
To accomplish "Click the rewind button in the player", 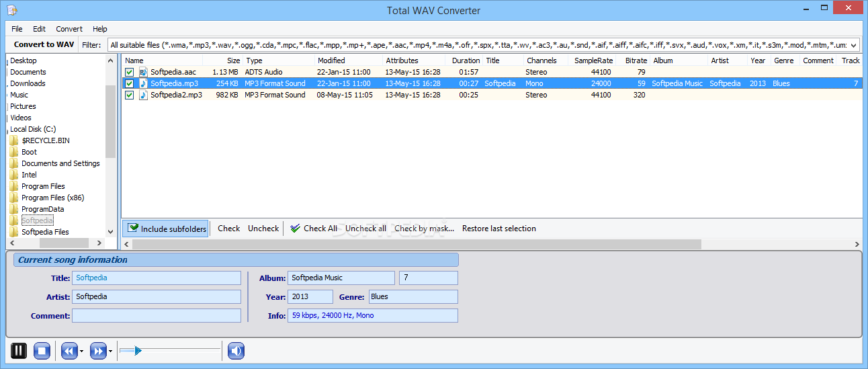I will pos(69,350).
